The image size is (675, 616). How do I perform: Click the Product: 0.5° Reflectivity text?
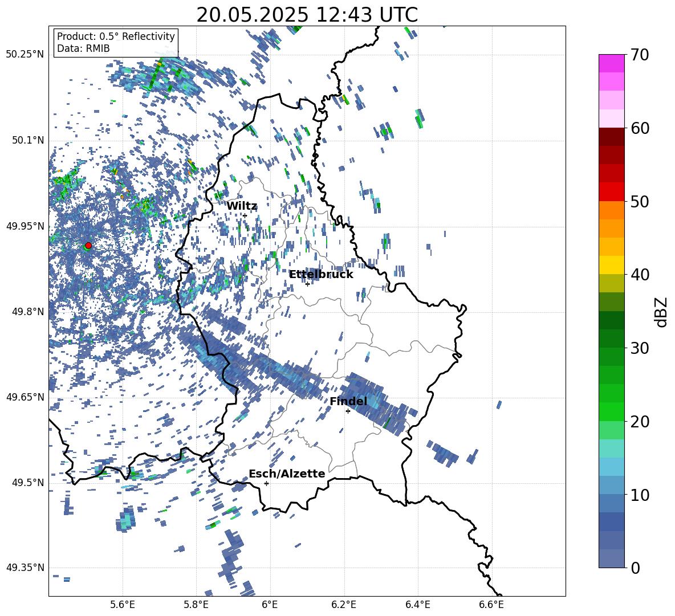[116, 36]
